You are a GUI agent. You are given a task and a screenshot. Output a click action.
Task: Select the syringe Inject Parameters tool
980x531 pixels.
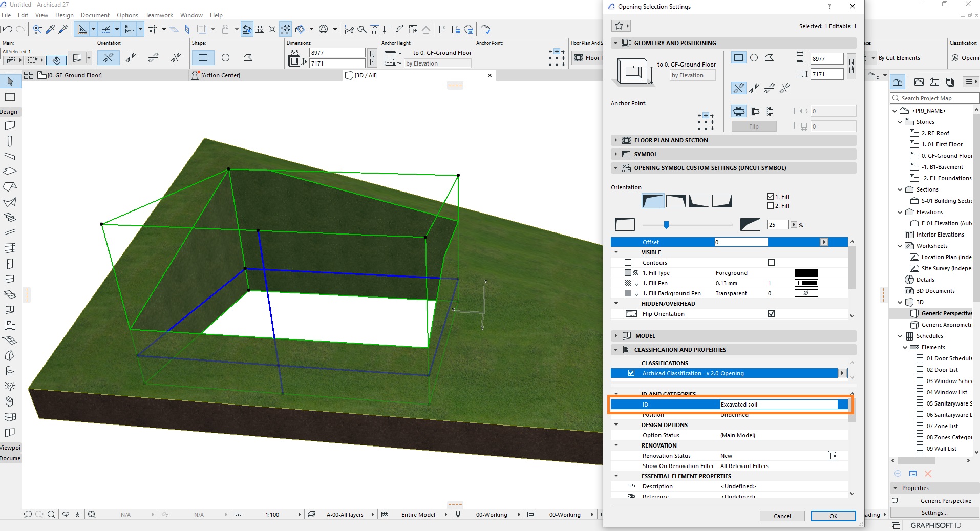63,29
